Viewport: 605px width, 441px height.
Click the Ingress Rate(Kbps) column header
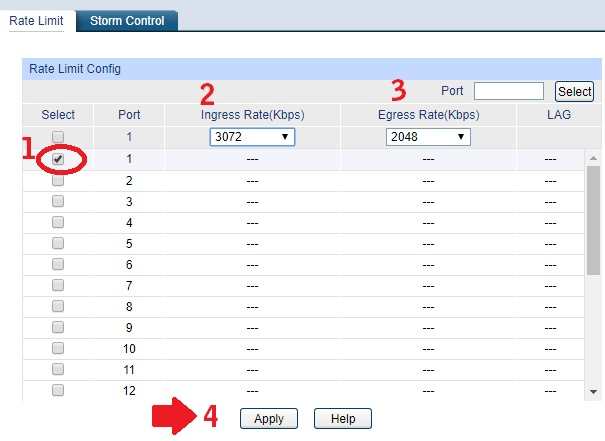point(252,115)
